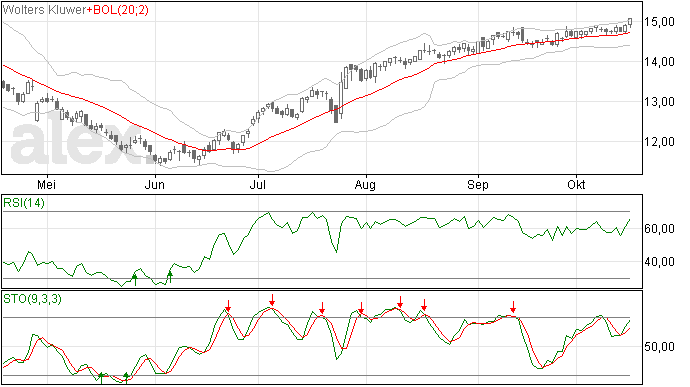690x387 pixels.
Task: Select the Mei month label on time axis
Action: pos(46,184)
